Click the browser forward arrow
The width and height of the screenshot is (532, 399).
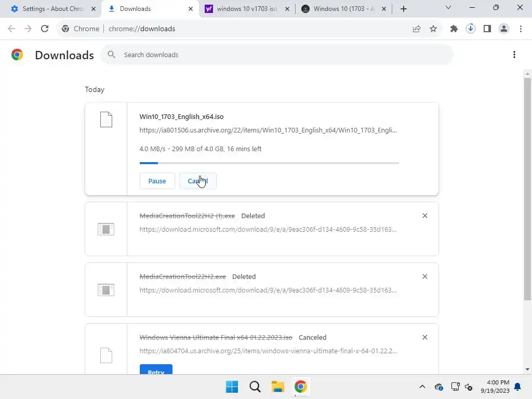point(28,29)
